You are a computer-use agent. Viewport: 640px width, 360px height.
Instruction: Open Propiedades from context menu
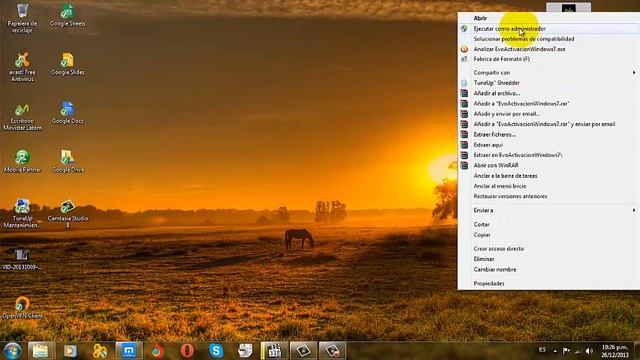pos(548,283)
